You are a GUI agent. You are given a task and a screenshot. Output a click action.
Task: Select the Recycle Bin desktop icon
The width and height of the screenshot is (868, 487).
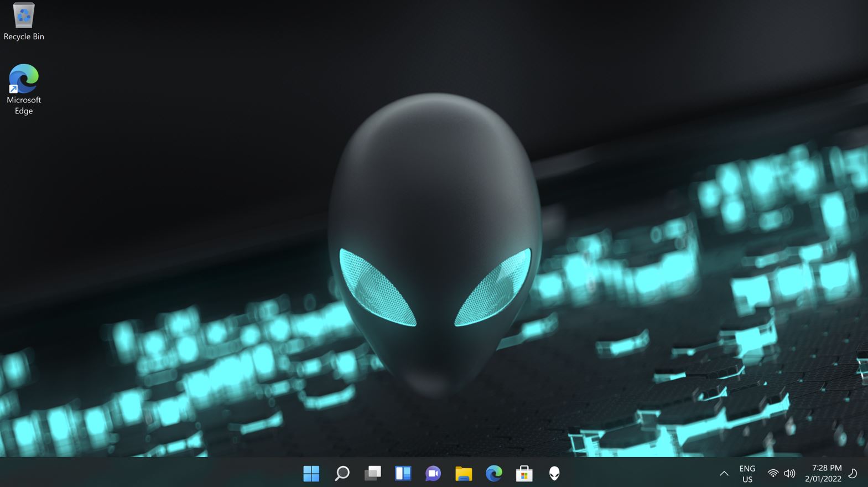tap(24, 15)
